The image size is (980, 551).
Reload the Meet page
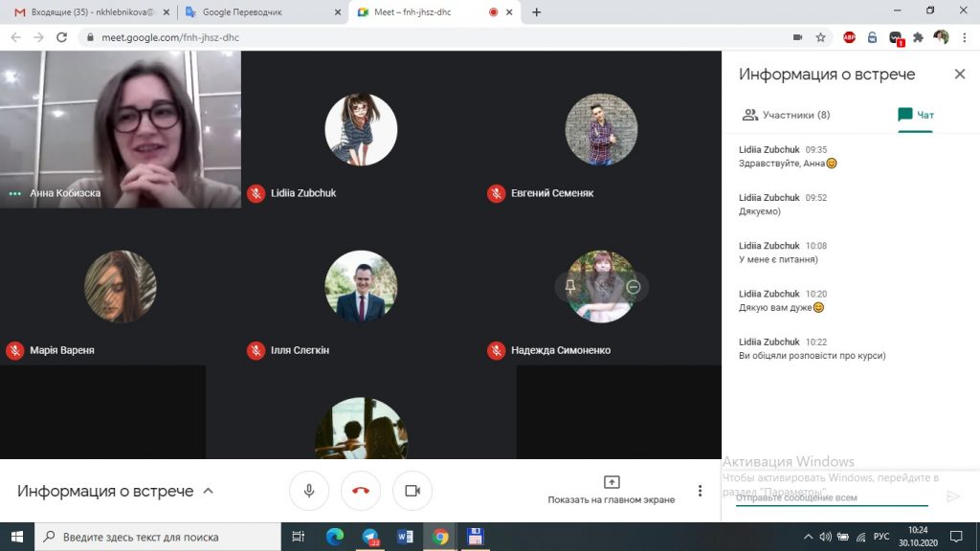(62, 37)
